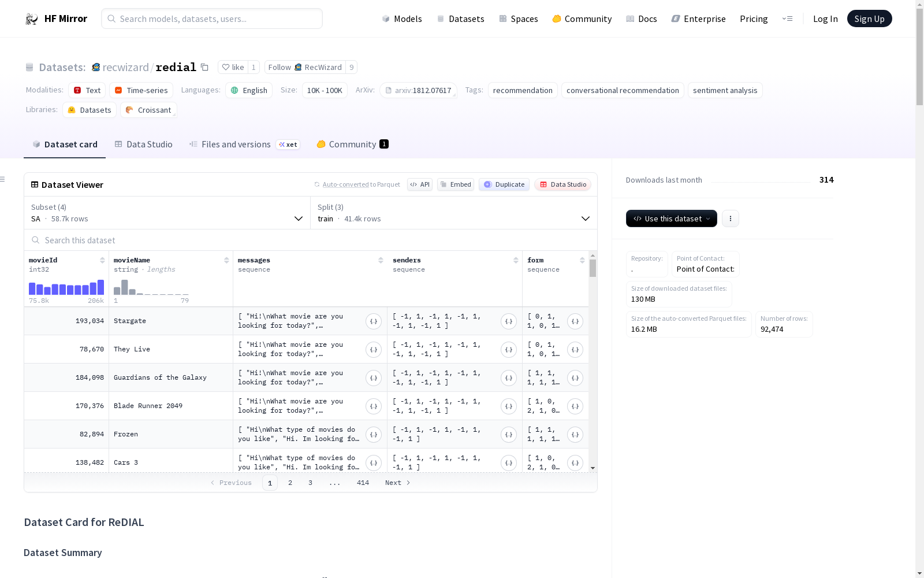Expand messages cell for Guardians of the Galaxy row

tap(374, 378)
